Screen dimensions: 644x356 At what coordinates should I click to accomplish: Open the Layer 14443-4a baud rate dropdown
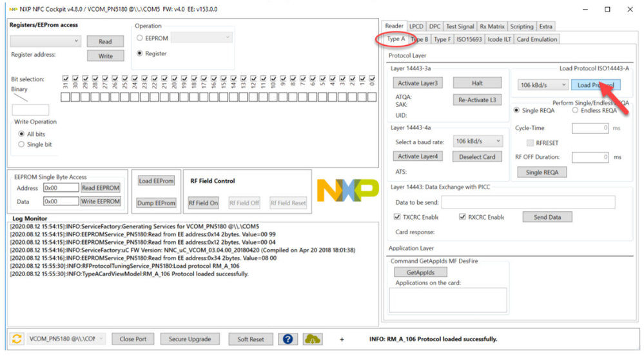(x=478, y=141)
